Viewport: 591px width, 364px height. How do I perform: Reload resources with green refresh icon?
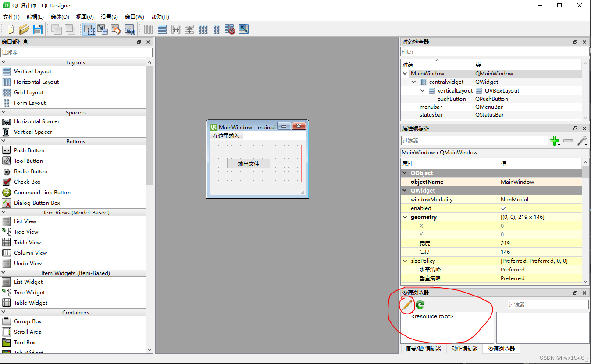[x=420, y=305]
